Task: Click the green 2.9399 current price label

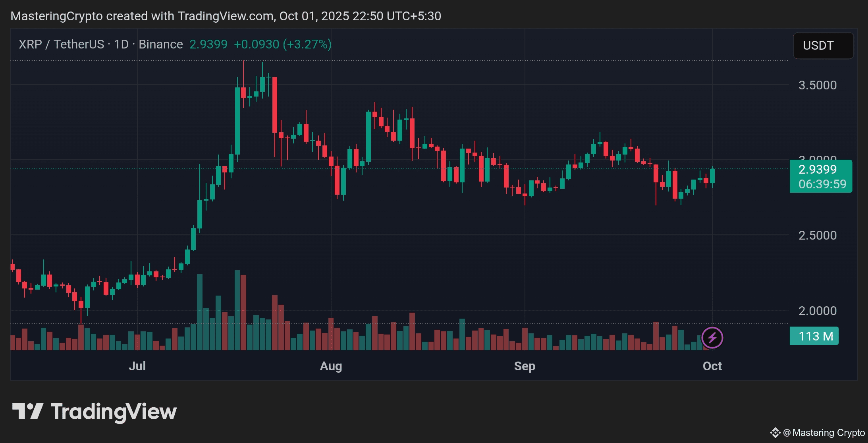Action: tap(817, 170)
